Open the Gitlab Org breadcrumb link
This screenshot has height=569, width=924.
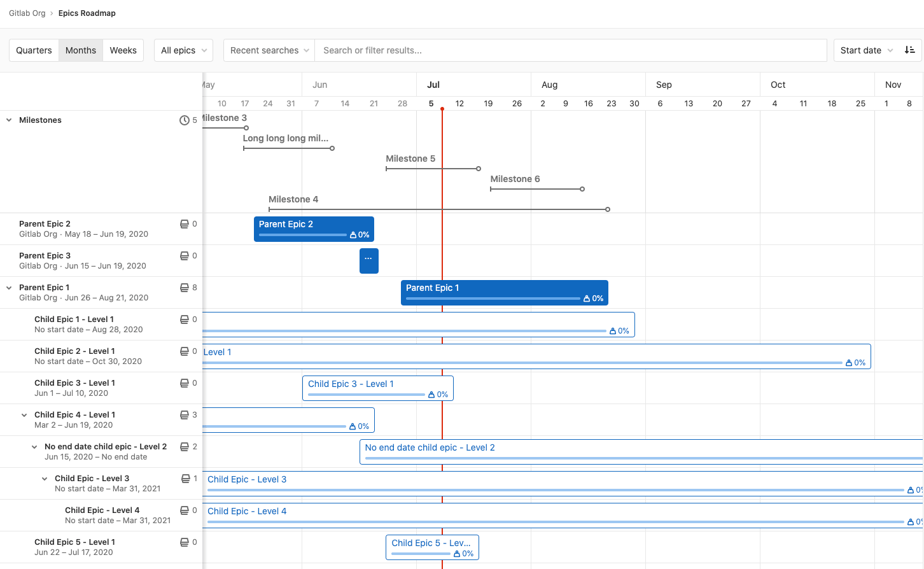coord(27,13)
